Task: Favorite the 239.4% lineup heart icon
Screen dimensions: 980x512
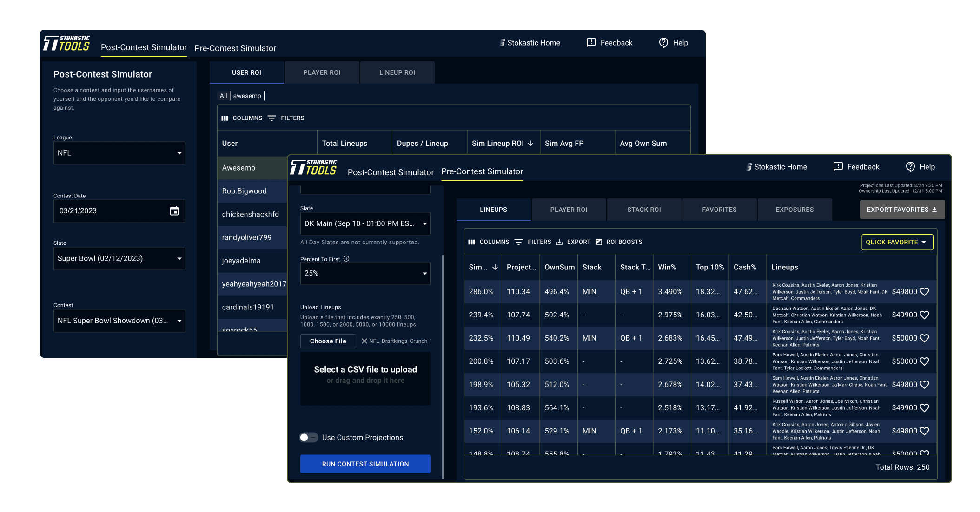Action: coord(925,315)
